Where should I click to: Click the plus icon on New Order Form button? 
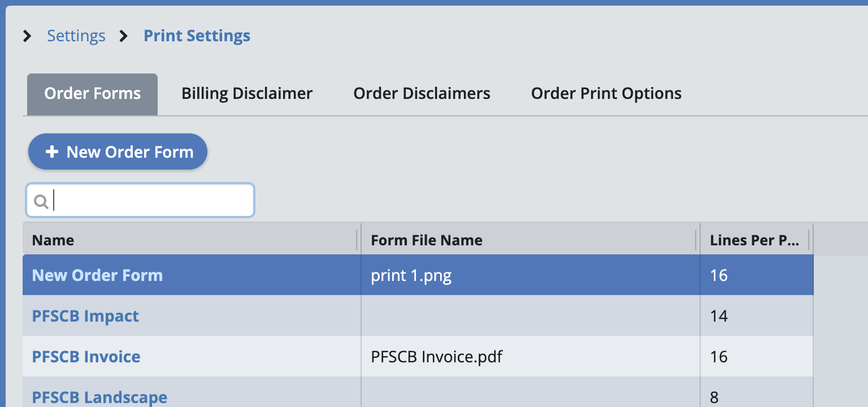(52, 152)
